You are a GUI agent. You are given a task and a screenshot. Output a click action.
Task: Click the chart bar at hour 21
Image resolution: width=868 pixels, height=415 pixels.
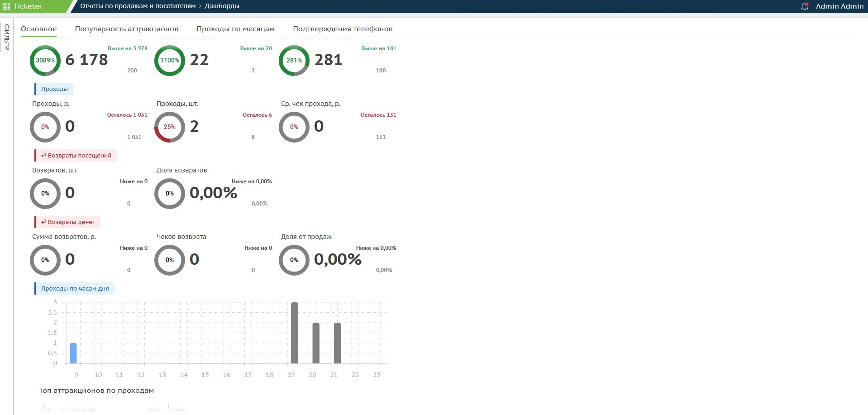coord(337,343)
